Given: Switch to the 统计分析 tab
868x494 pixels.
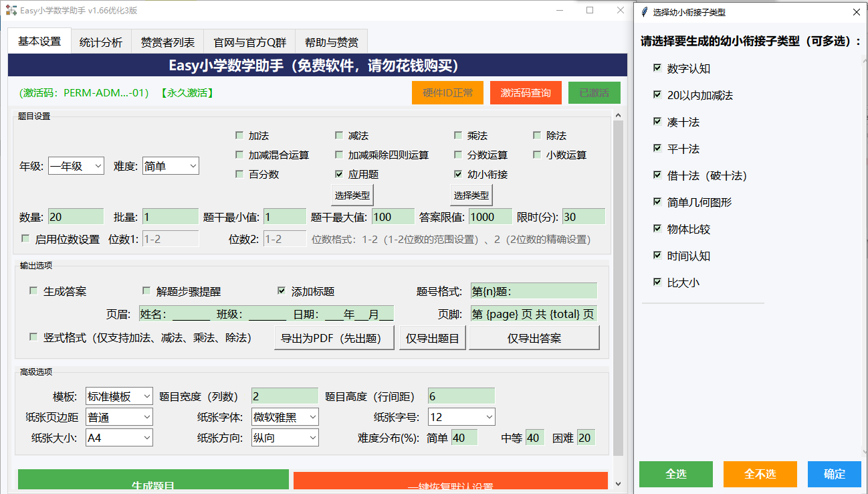Looking at the screenshot, I should 100,40.
